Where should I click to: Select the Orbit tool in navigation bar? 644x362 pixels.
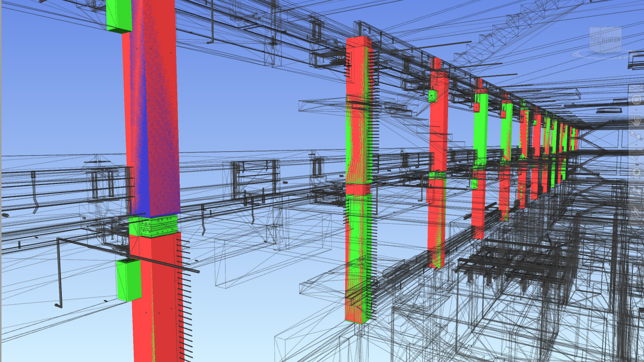click(x=636, y=154)
